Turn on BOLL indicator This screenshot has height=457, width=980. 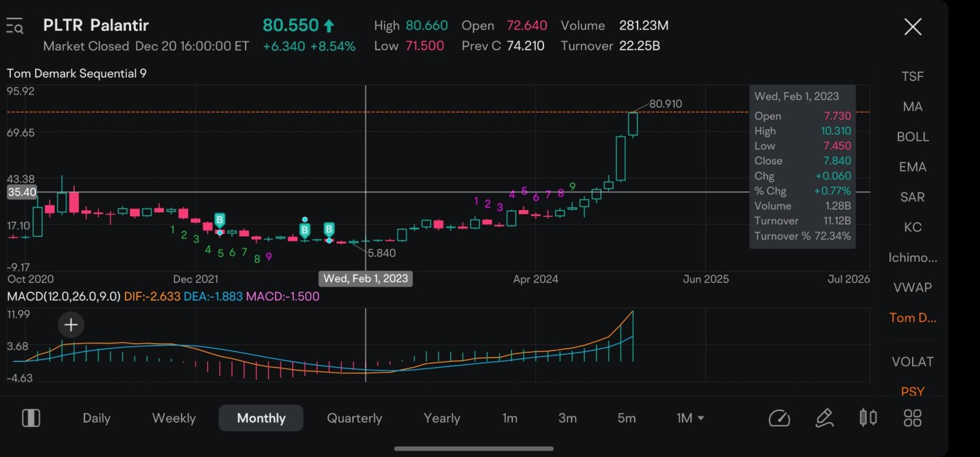click(912, 137)
